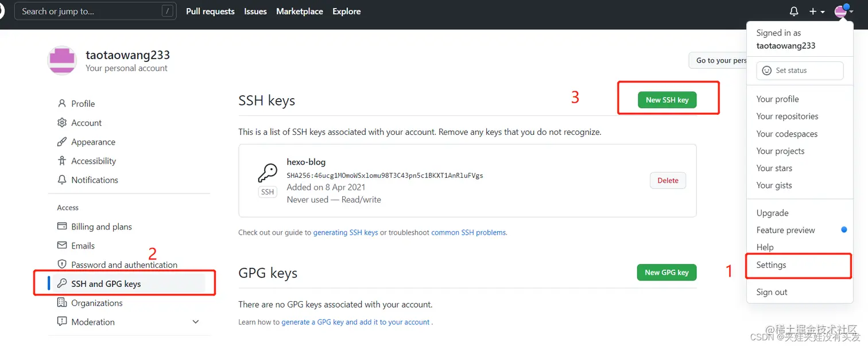Expand the Moderation sidebar section

[x=196, y=322]
